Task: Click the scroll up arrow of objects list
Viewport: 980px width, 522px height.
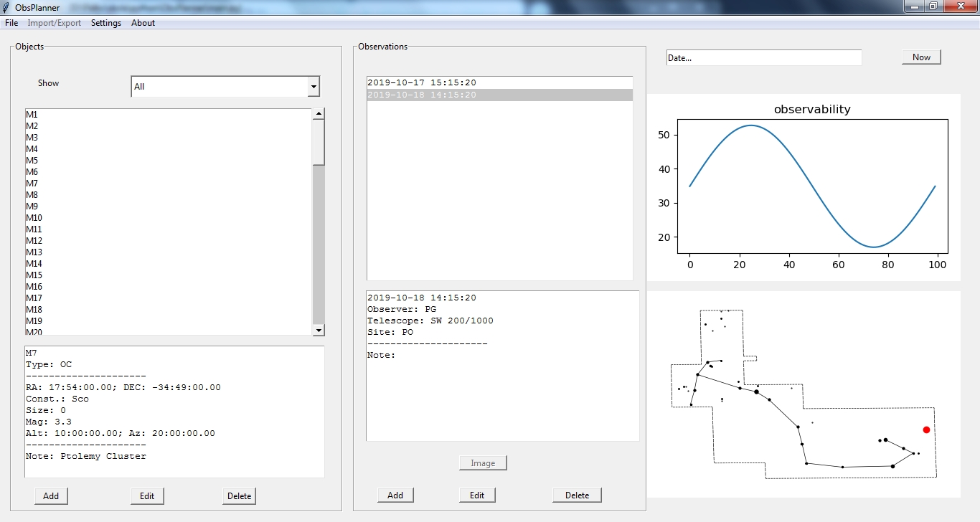Action: click(x=319, y=114)
